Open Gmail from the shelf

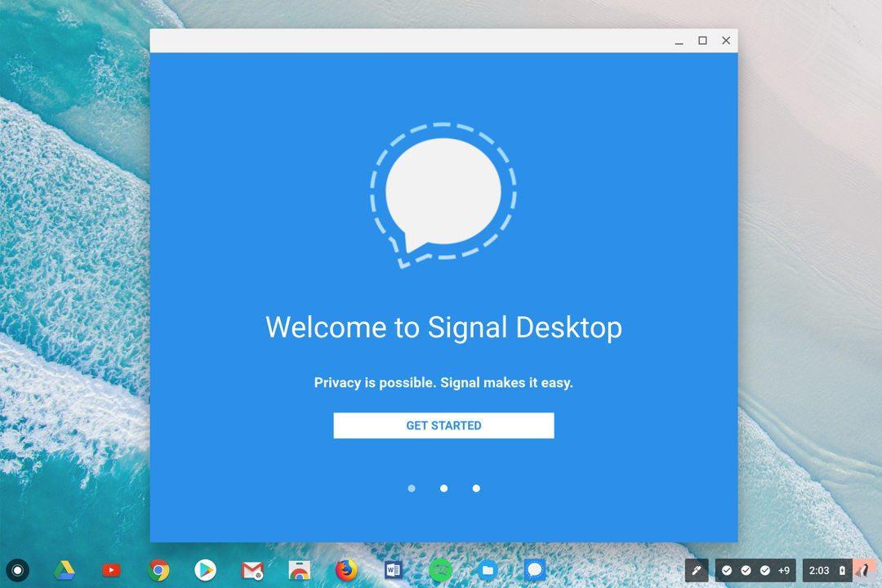click(x=252, y=571)
